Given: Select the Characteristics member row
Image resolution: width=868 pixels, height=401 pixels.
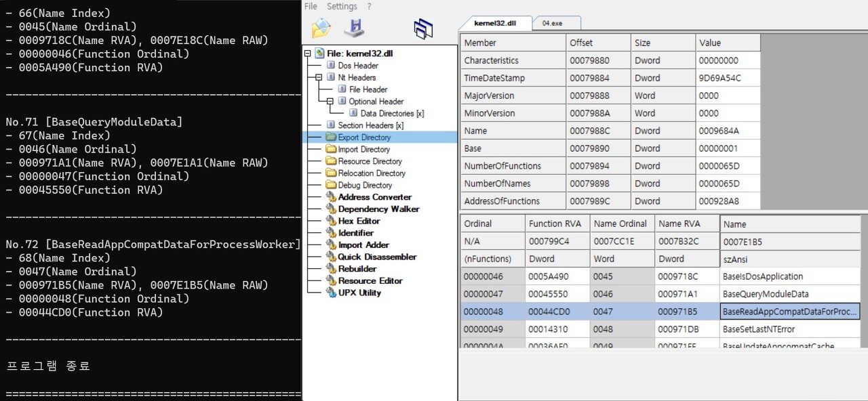Looking at the screenshot, I should (x=610, y=60).
